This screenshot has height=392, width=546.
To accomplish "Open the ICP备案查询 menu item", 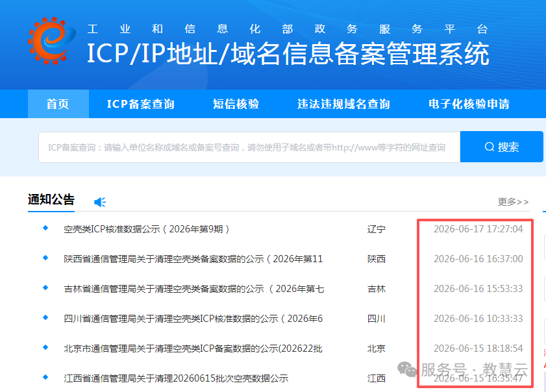I will click(x=141, y=104).
